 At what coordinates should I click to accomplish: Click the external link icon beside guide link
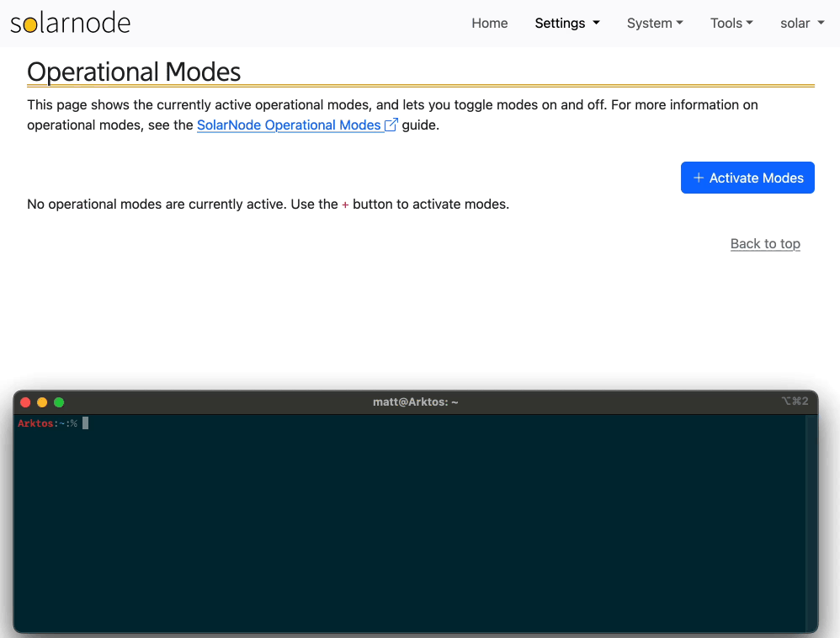[x=391, y=125]
